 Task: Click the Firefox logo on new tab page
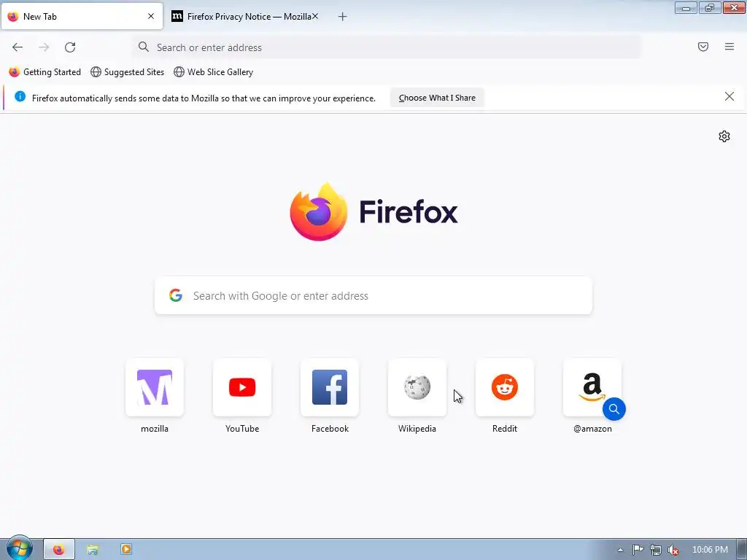(x=373, y=211)
